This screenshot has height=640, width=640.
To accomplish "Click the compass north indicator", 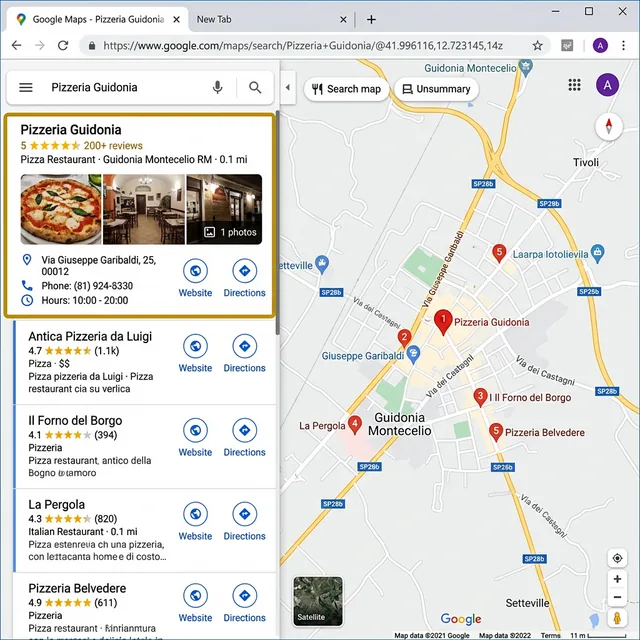I will 609,126.
